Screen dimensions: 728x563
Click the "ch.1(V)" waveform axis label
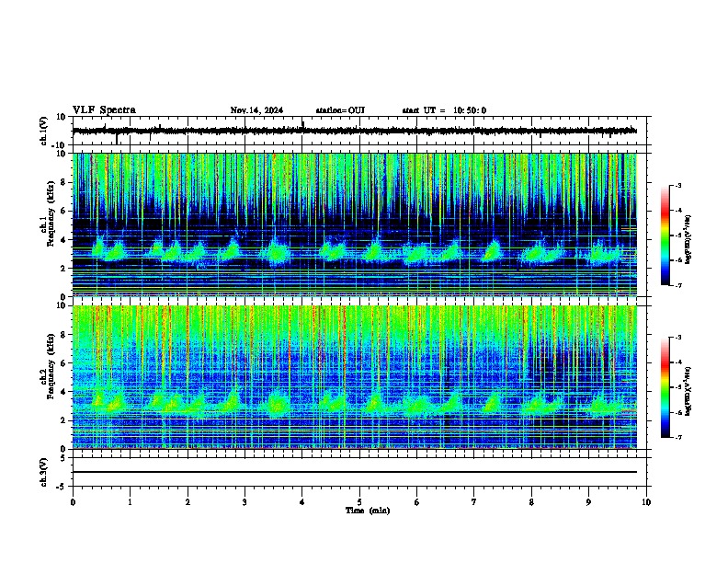44,131
